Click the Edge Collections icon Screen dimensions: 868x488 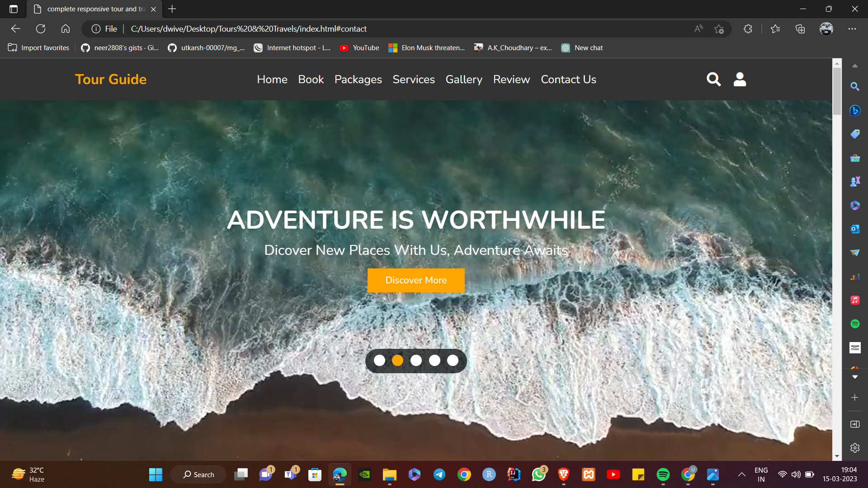tap(800, 29)
